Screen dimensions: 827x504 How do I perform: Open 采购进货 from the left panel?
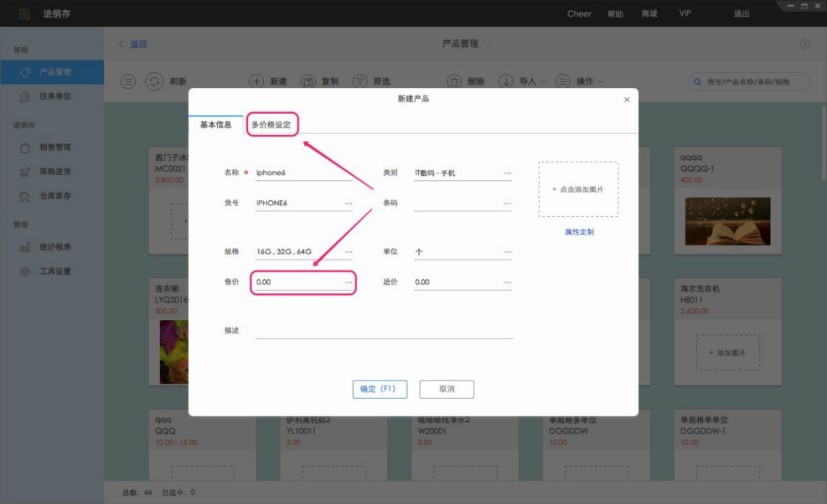(x=52, y=171)
